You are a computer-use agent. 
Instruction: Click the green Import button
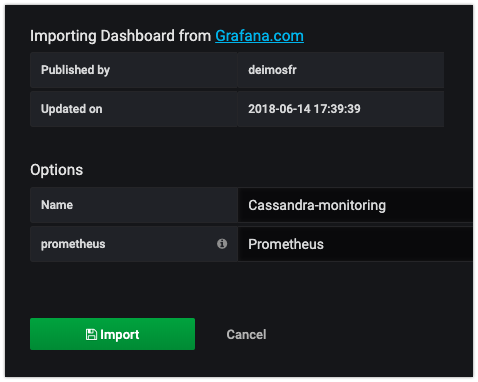point(112,334)
